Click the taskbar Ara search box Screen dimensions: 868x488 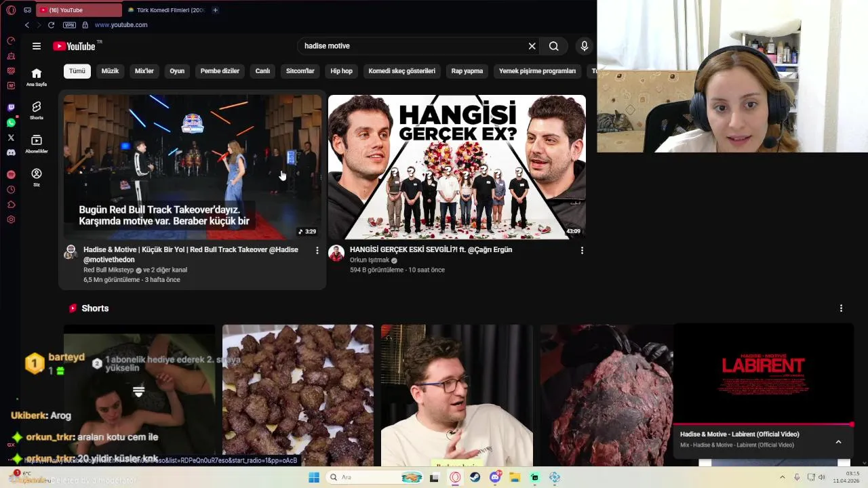[x=374, y=477]
